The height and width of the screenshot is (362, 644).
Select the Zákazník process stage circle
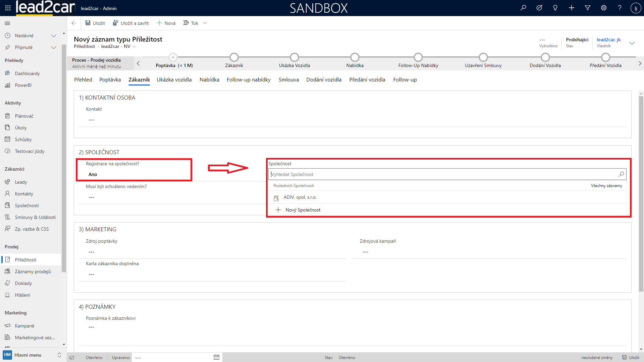[x=234, y=57]
